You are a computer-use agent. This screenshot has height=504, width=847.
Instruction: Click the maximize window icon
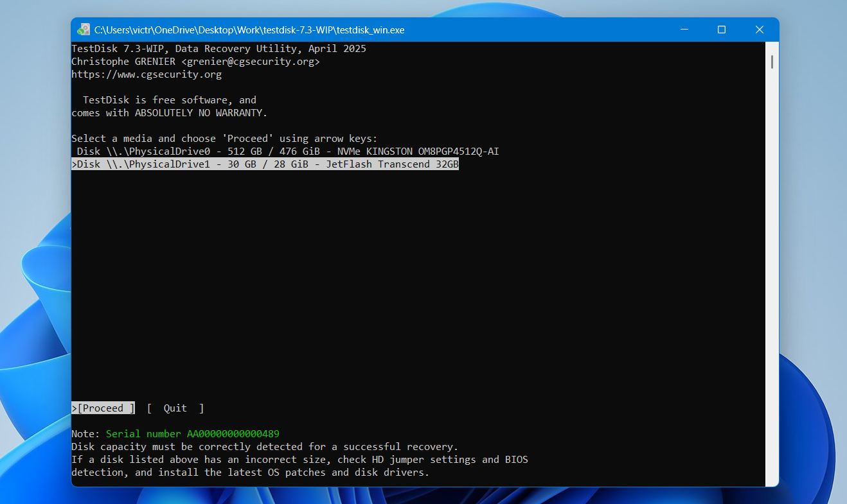[722, 30]
